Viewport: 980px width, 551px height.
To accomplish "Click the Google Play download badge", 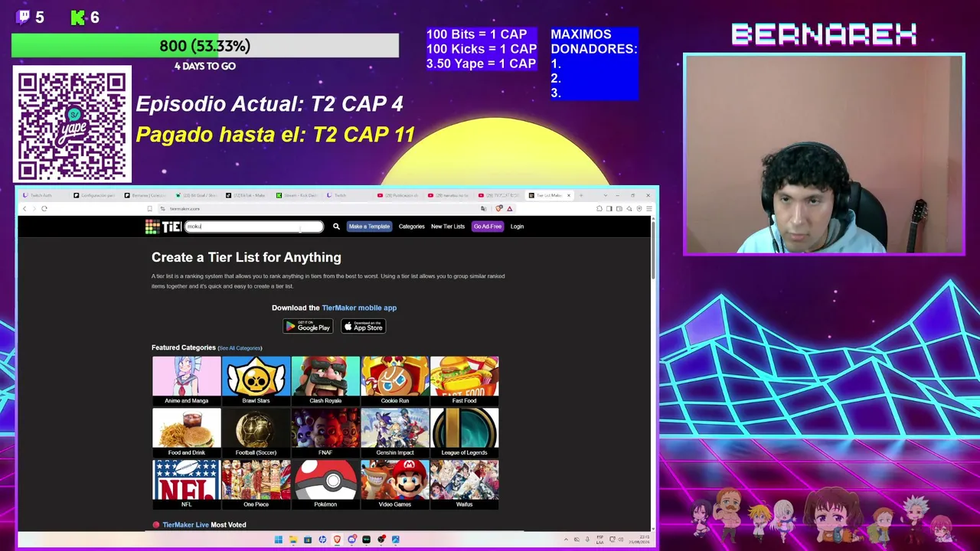I will coord(308,327).
